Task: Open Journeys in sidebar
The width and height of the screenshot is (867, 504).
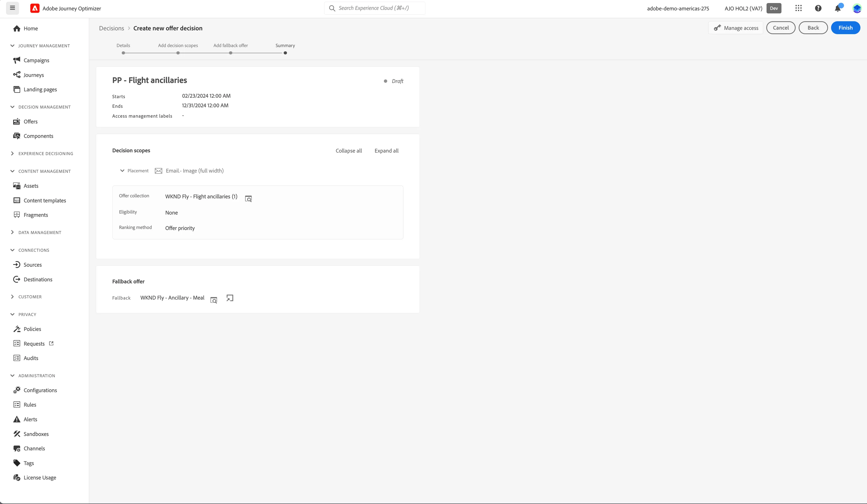Action: [33, 75]
